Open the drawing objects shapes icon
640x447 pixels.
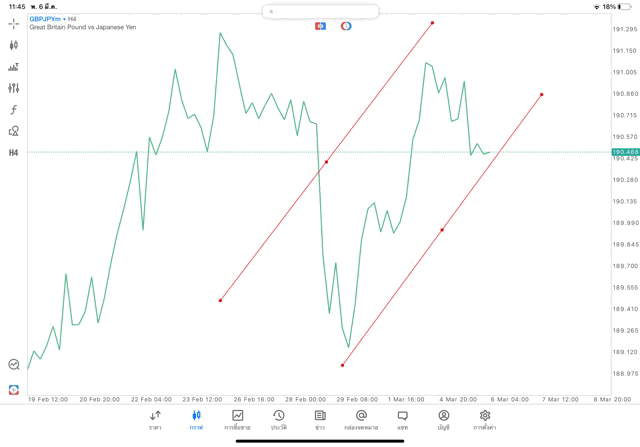pyautogui.click(x=13, y=131)
